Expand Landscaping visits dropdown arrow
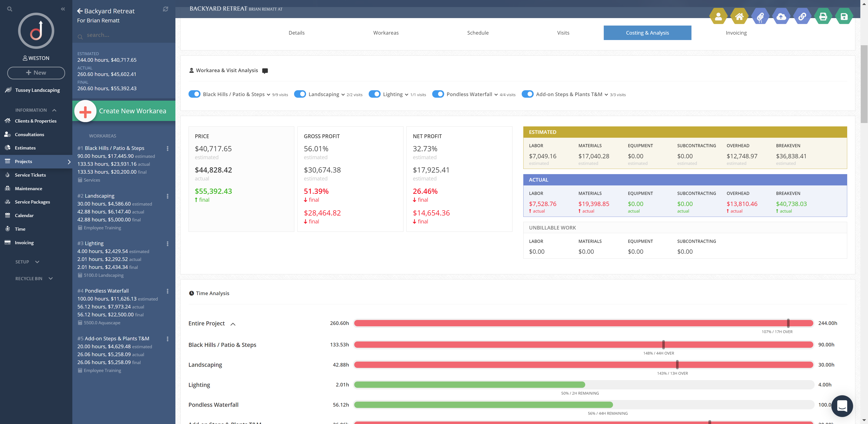 click(343, 95)
